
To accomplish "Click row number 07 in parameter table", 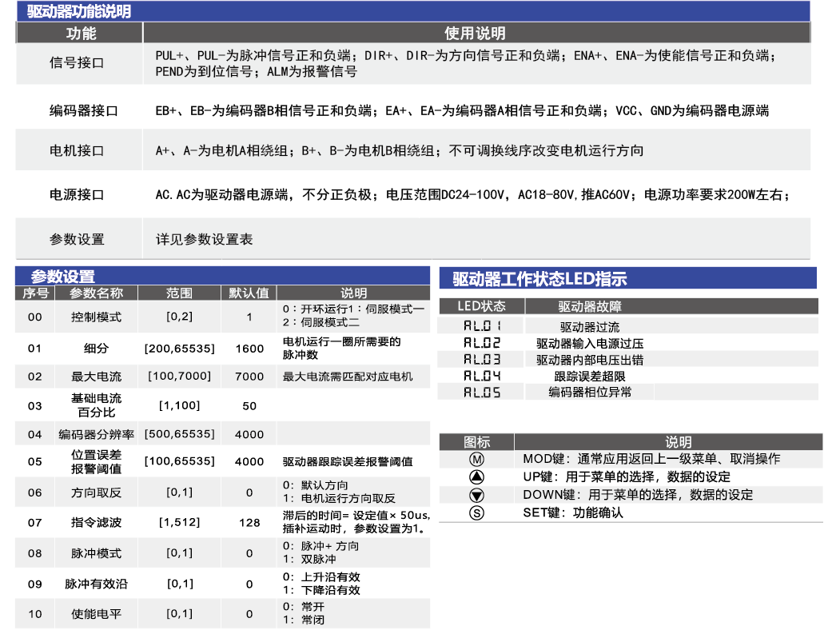I will click(35, 522).
